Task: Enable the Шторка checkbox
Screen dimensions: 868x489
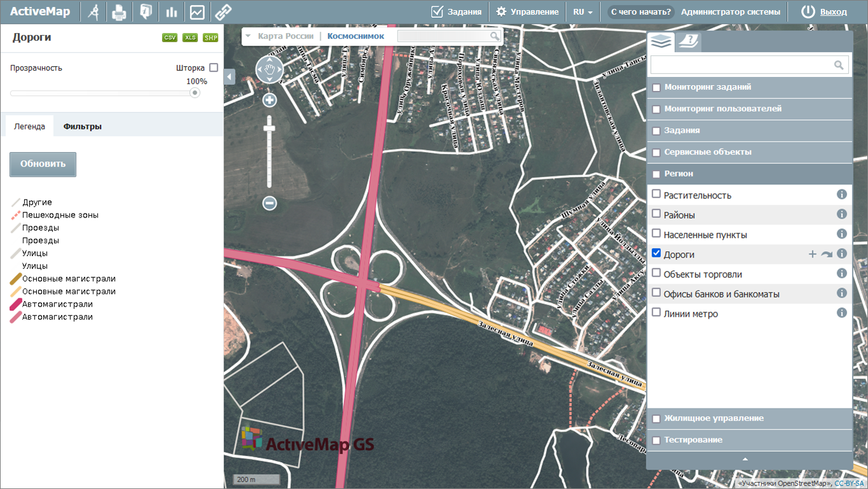Action: [214, 67]
